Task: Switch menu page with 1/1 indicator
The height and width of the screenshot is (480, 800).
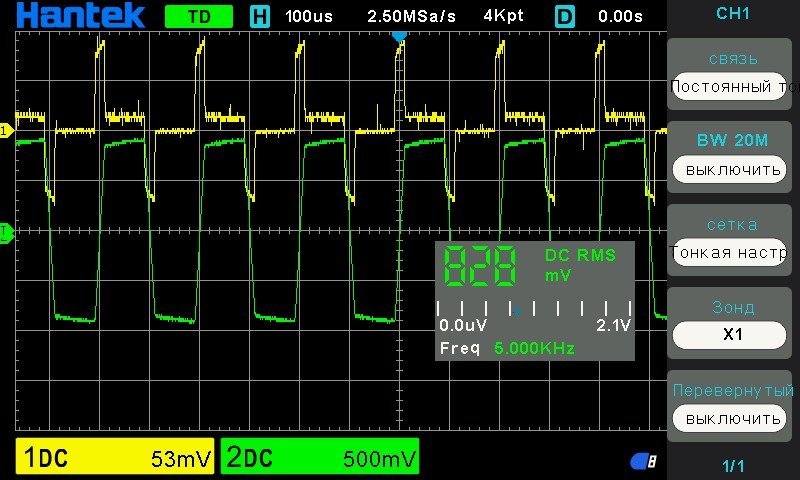Action: [733, 466]
